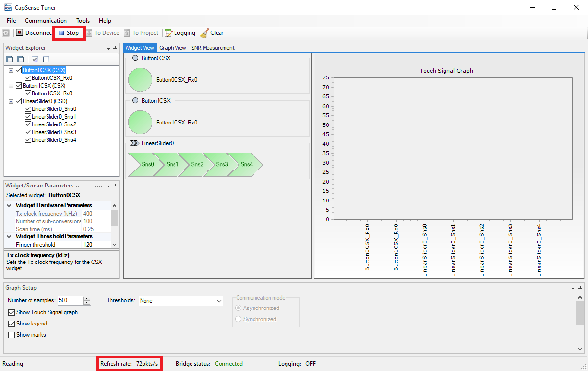Pin the Widget Explorer panel
588x371 pixels.
(115, 48)
